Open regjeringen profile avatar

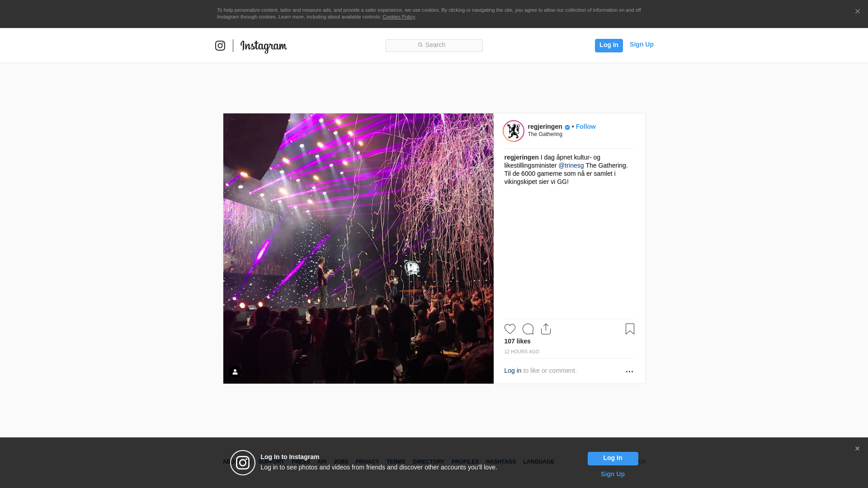pos(514,131)
